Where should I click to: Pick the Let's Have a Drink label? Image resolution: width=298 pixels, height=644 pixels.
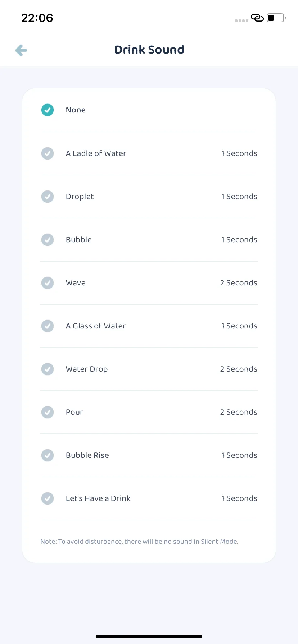98,498
